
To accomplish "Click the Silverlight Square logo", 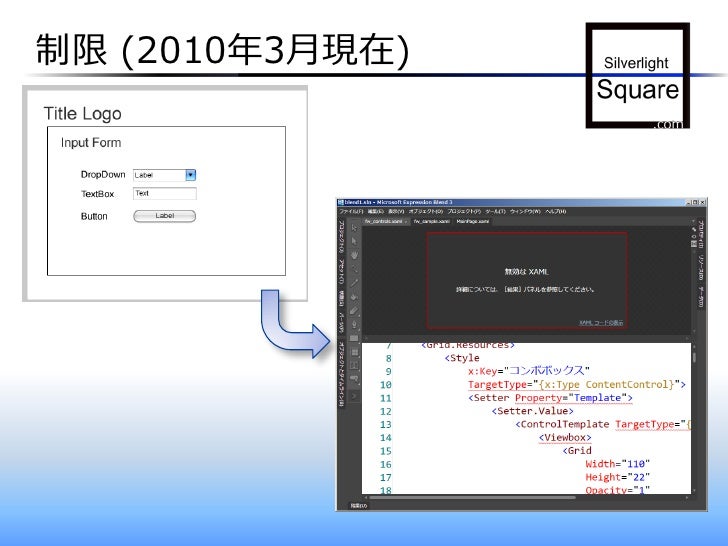I will [637, 75].
